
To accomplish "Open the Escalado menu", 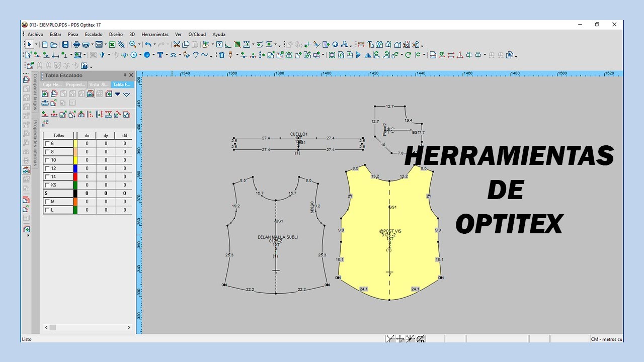I will click(x=94, y=34).
